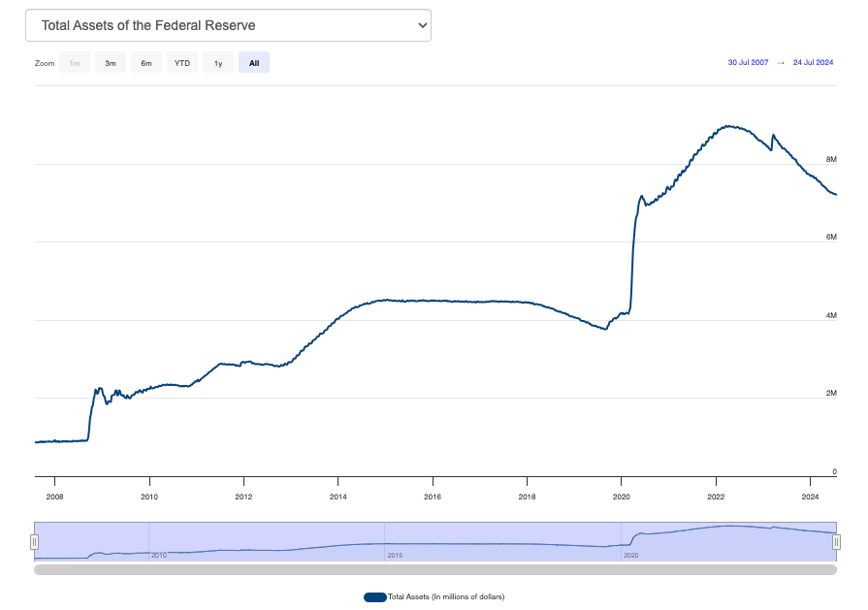Image resolution: width=868 pixels, height=610 pixels.
Task: Open the Total Assets of the Federal Reserve dropdown
Action: 227,25
